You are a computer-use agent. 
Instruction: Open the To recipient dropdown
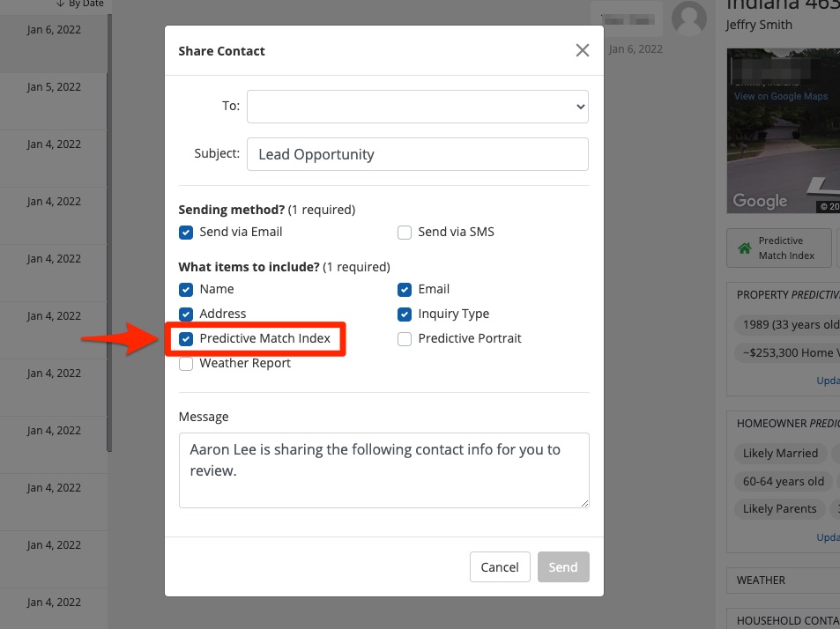[x=417, y=106]
